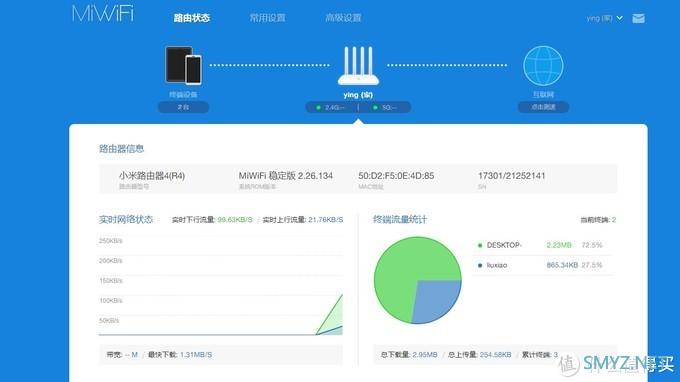Select the router icon with antennas
680x382 pixels.
pyautogui.click(x=358, y=66)
